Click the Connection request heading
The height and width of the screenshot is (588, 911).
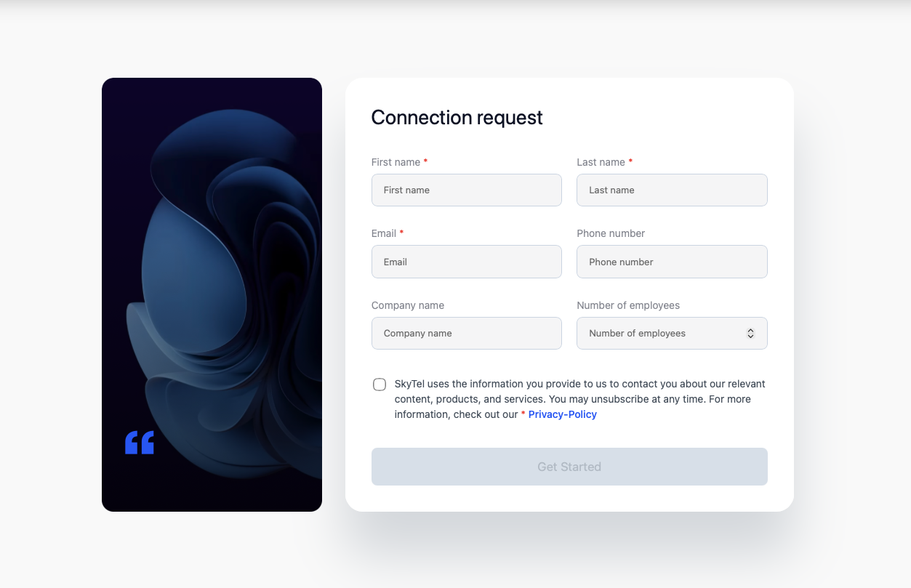[457, 117]
